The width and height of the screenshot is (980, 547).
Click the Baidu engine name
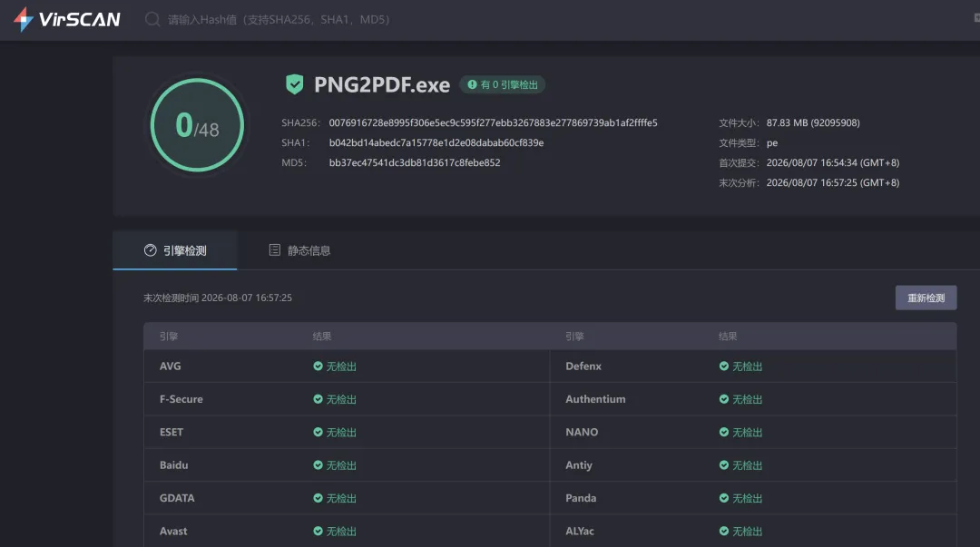click(x=173, y=465)
